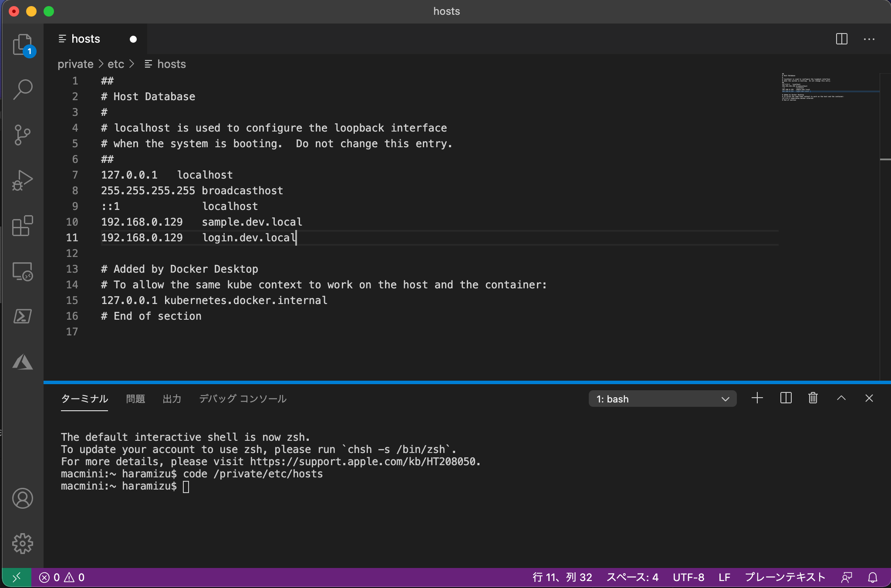The width and height of the screenshot is (891, 588).
Task: Click the unsaved dot on the hosts tab
Action: tap(133, 39)
